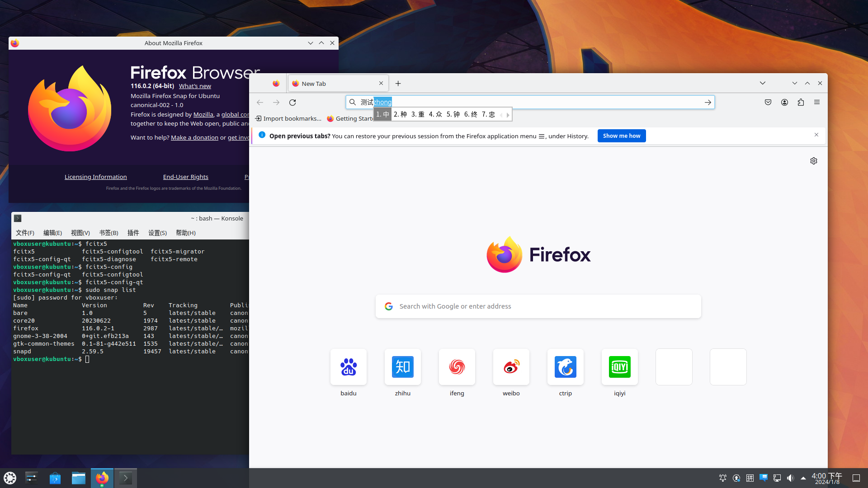Choose IME candidate 7 忠
The height and width of the screenshot is (488, 868).
[488, 115]
